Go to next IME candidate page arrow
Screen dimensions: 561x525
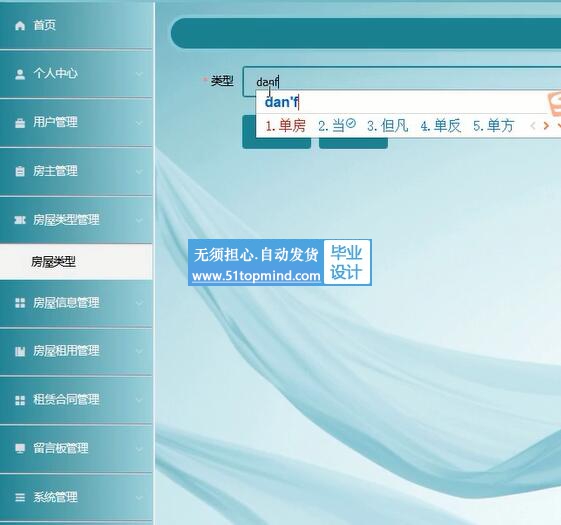(x=546, y=126)
